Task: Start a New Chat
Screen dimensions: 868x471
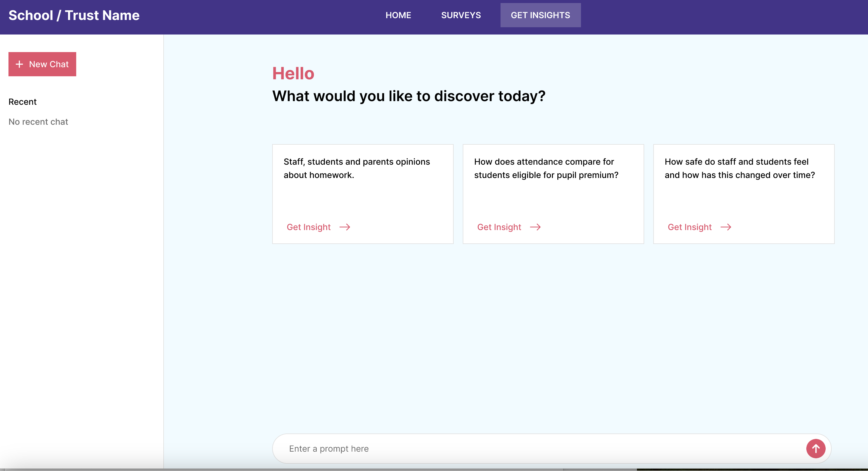Action: point(42,64)
